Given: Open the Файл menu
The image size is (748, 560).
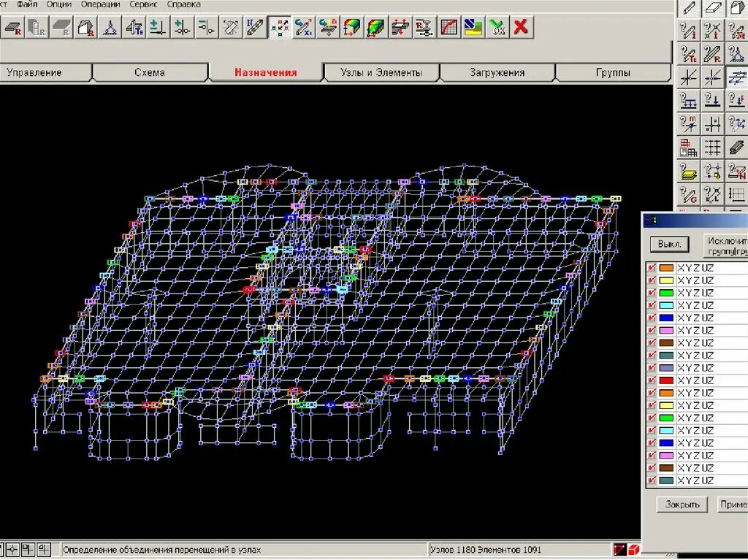Looking at the screenshot, I should point(27,4).
